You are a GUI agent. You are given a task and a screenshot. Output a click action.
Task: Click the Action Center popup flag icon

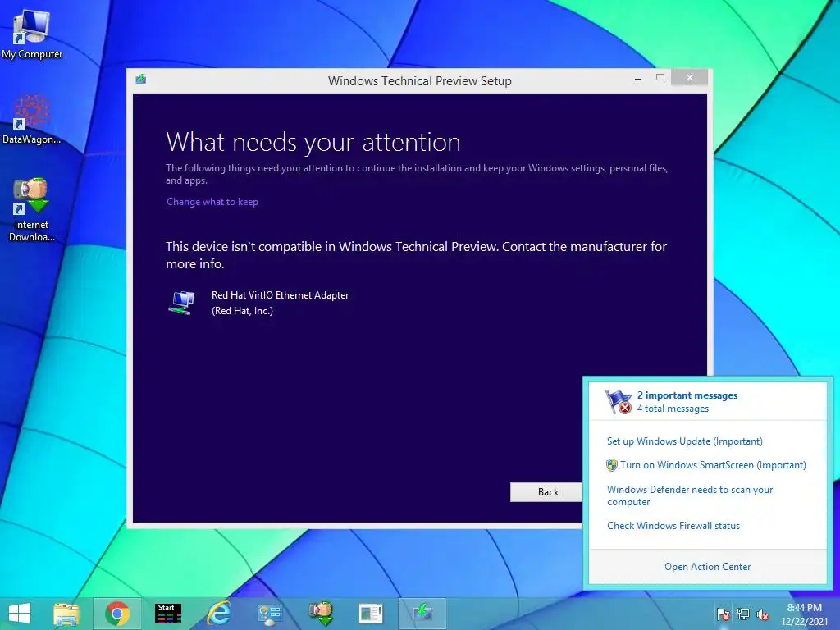tap(619, 402)
